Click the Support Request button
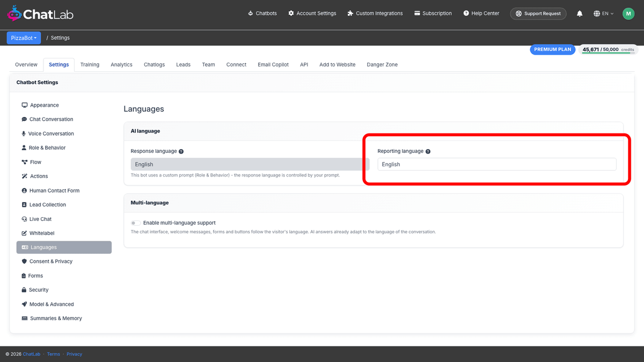 538,13
